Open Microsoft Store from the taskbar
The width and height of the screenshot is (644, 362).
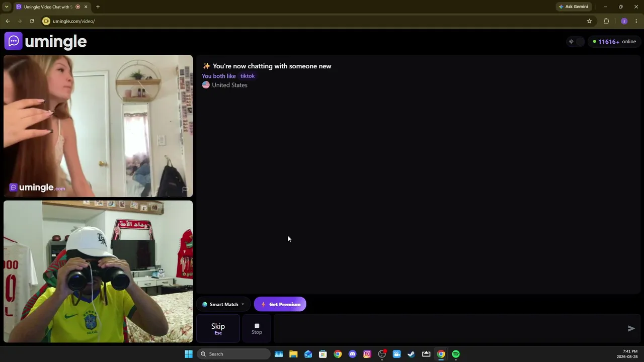(323, 354)
